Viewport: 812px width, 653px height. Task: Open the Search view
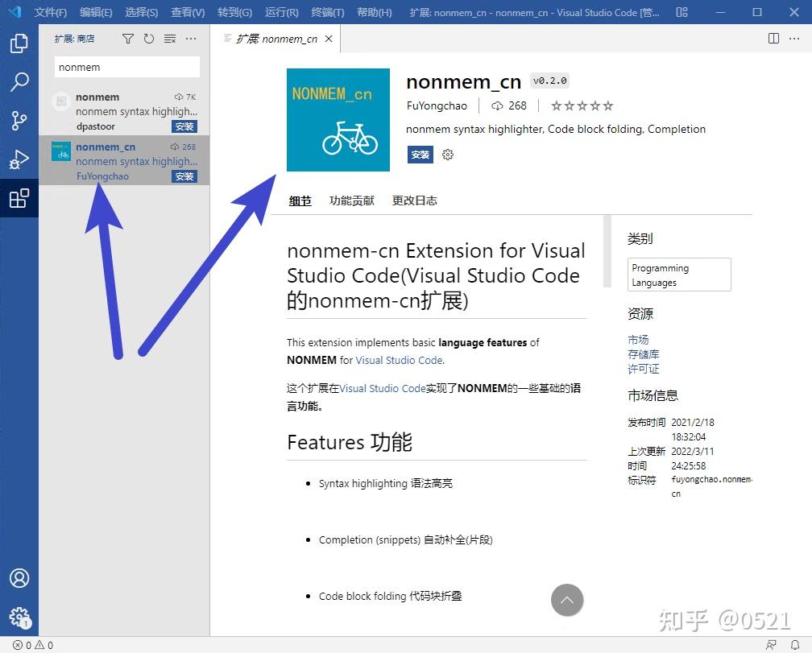point(19,81)
